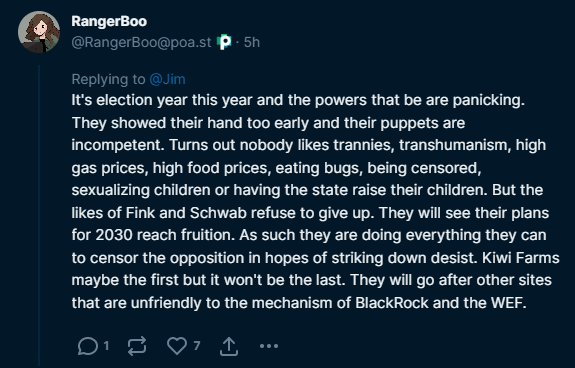Click the reply count number 1
Image resolution: width=575 pixels, height=368 pixels.
tap(106, 346)
